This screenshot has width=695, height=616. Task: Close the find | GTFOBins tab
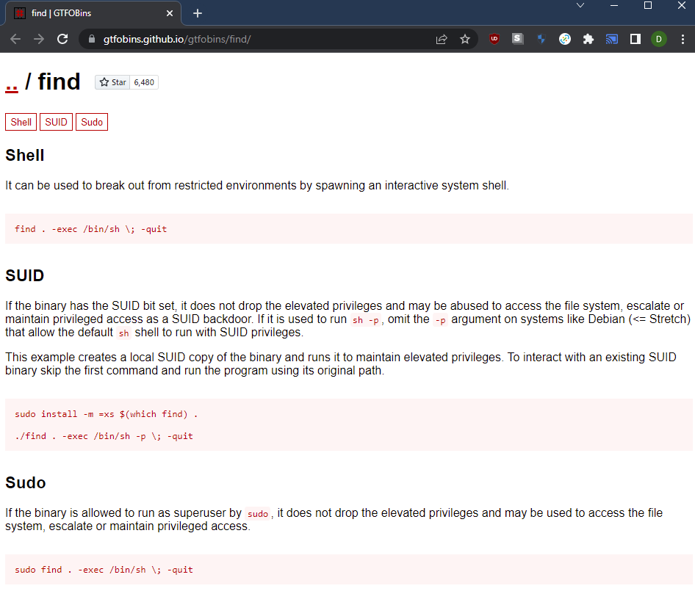[x=169, y=13]
